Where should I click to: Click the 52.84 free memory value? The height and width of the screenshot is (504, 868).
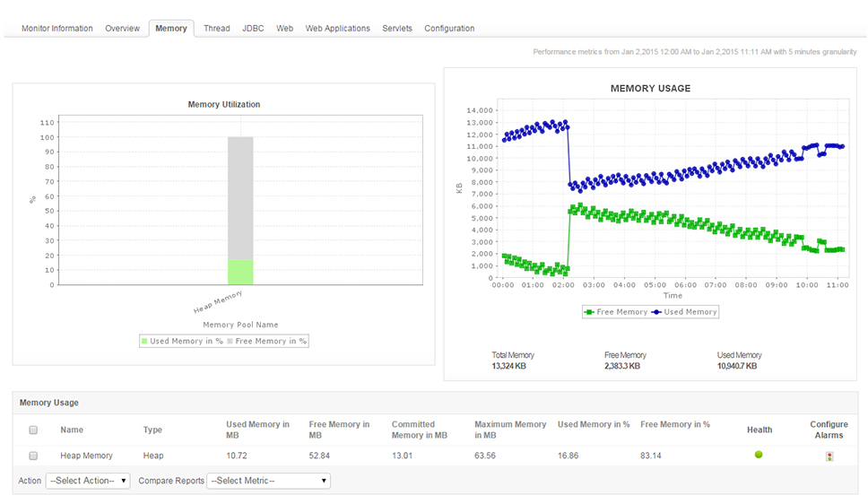click(319, 456)
